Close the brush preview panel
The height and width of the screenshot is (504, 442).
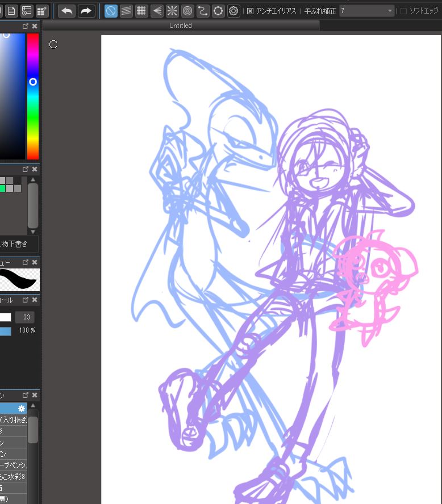coord(35,262)
